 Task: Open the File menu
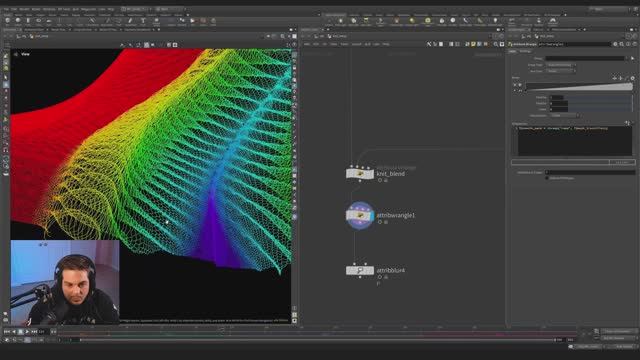click(x=6, y=9)
